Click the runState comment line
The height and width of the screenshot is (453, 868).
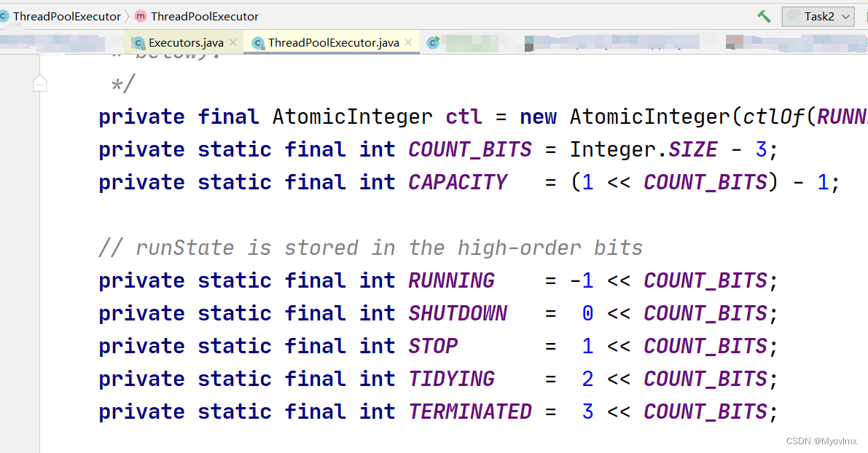[370, 248]
